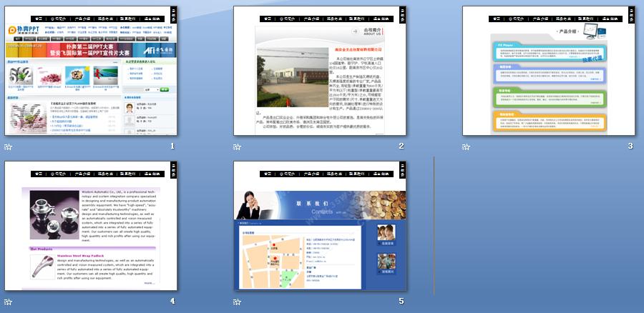Click slide number 2 label
This screenshot has height=313, width=644.
[x=401, y=146]
